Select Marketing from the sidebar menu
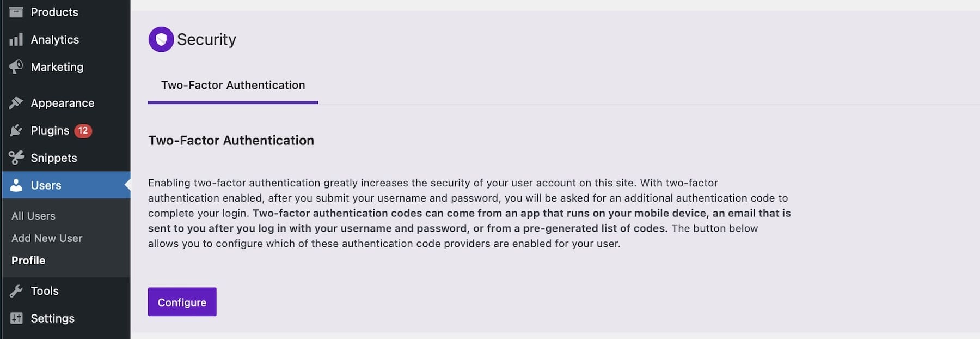 coord(57,66)
